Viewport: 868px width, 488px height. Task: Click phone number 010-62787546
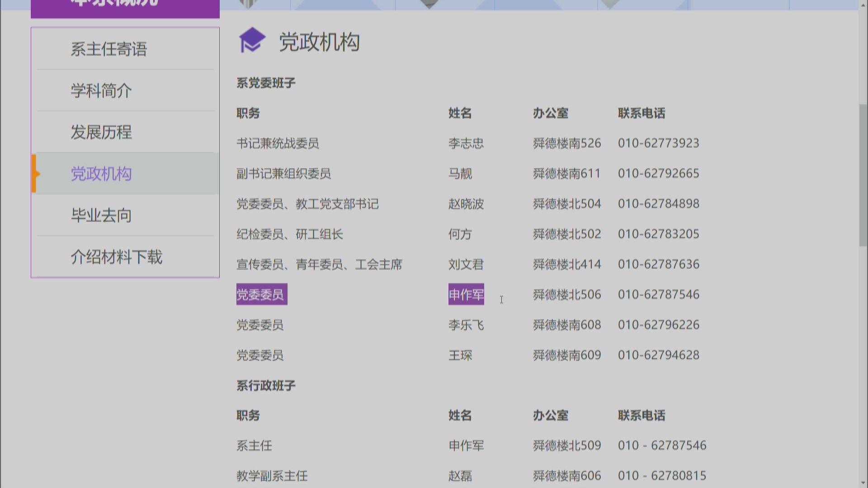coord(659,294)
